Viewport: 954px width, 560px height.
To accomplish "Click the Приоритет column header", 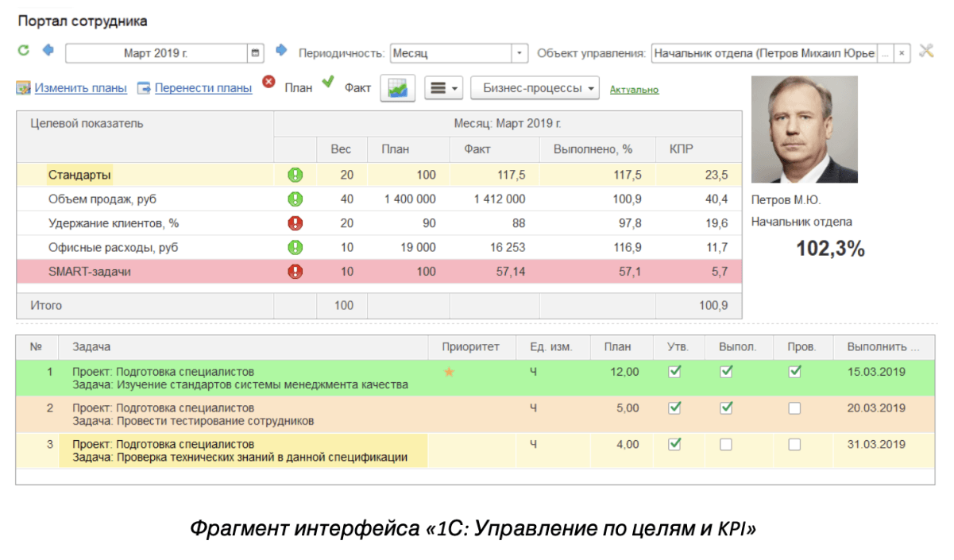I will click(x=471, y=347).
